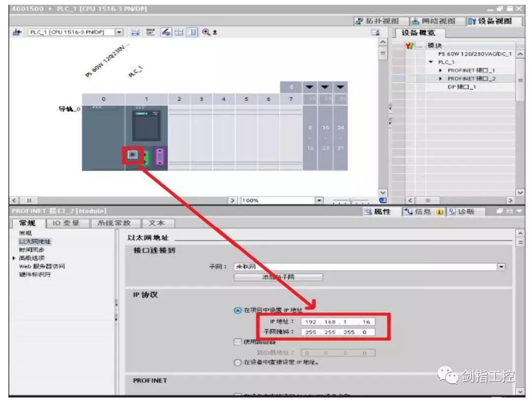Viewport: 532px width, 400px height.
Task: Select 在设备中直接设定 IP 地址 radio button
Action: click(x=237, y=362)
